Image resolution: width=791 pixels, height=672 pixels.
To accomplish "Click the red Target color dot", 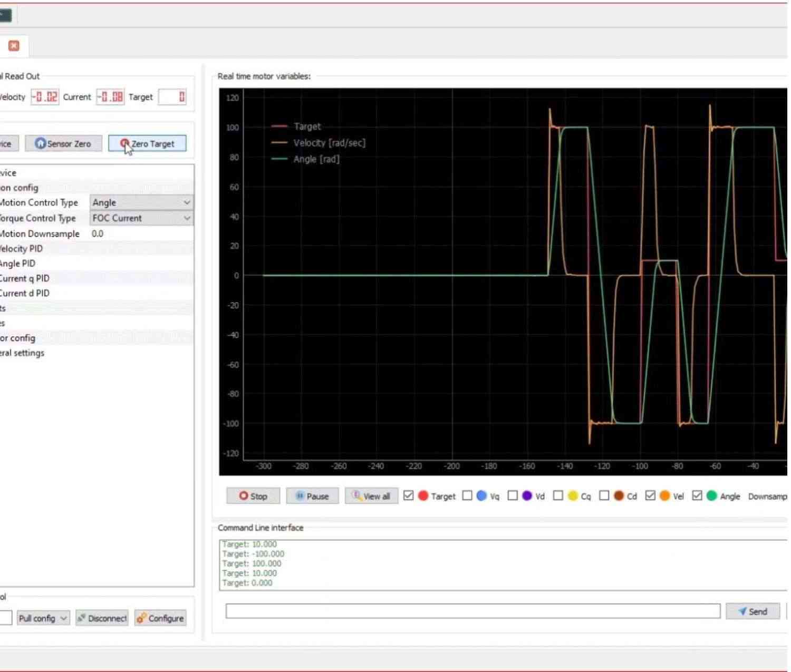I will coord(423,496).
